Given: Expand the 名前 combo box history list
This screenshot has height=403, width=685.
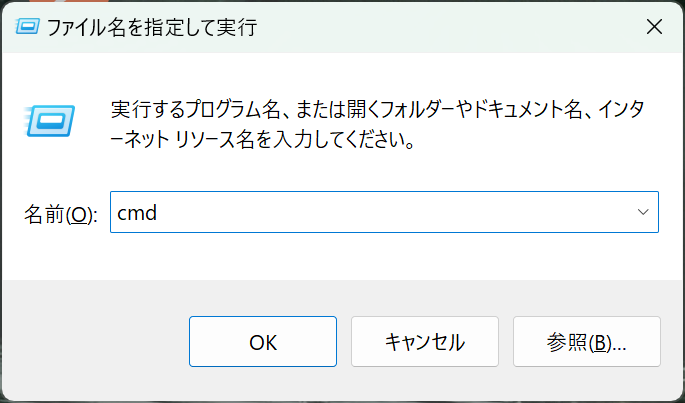Looking at the screenshot, I should pyautogui.click(x=643, y=212).
